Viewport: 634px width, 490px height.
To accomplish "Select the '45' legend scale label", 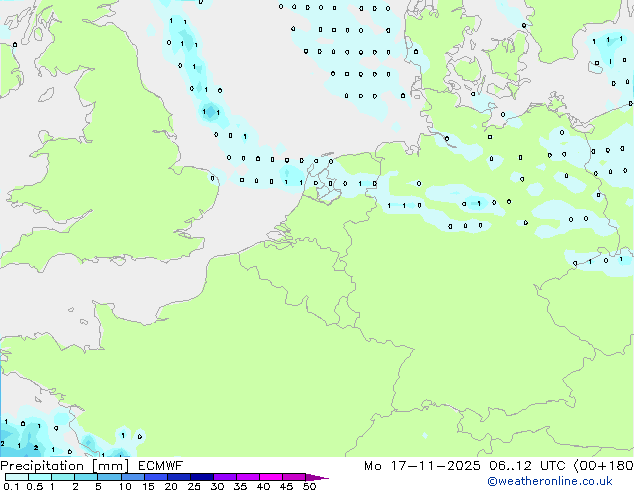I will tap(286, 486).
